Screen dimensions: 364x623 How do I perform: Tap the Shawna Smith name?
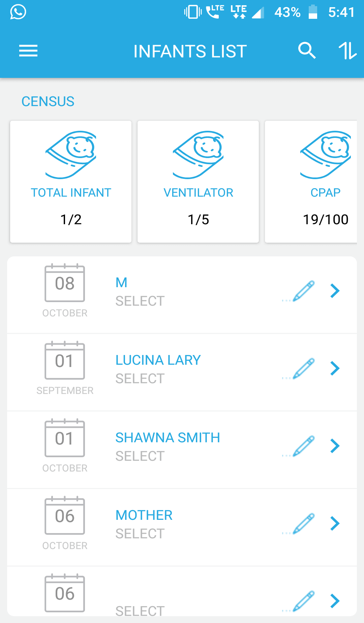(x=168, y=438)
